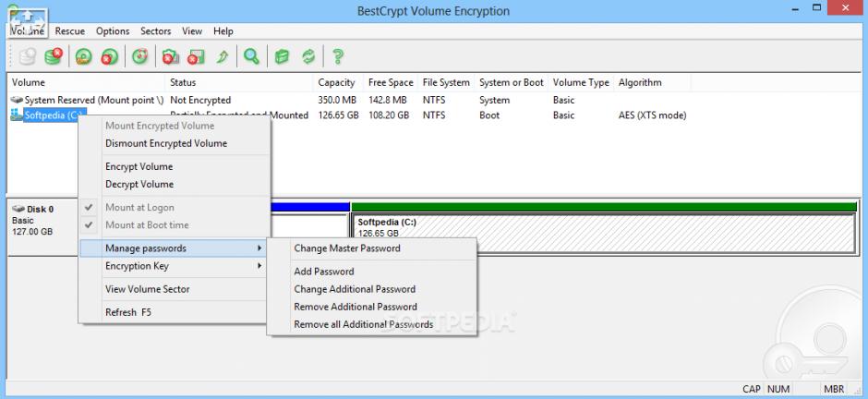Screen dimensions: 868x399
Task: Sort by the System or Boot column header
Action: 512,82
